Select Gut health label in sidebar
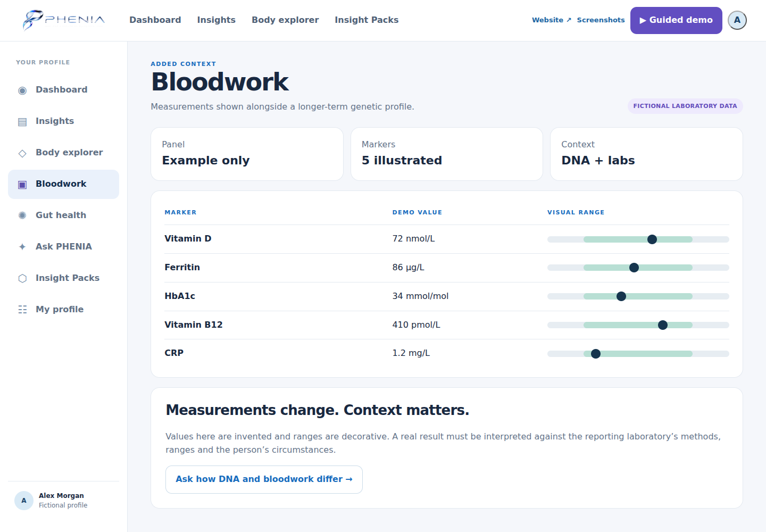Image resolution: width=766 pixels, height=532 pixels. [61, 215]
